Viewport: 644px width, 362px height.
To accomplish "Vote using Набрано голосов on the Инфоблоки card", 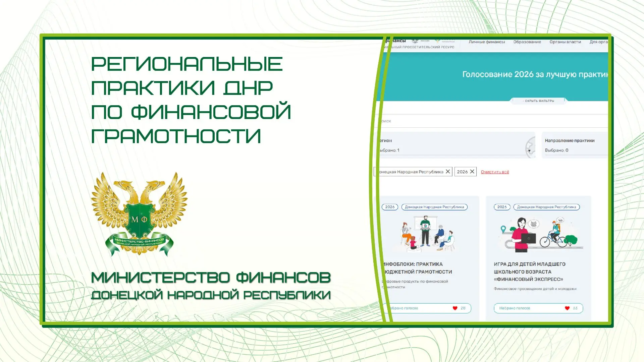I will coord(427,308).
